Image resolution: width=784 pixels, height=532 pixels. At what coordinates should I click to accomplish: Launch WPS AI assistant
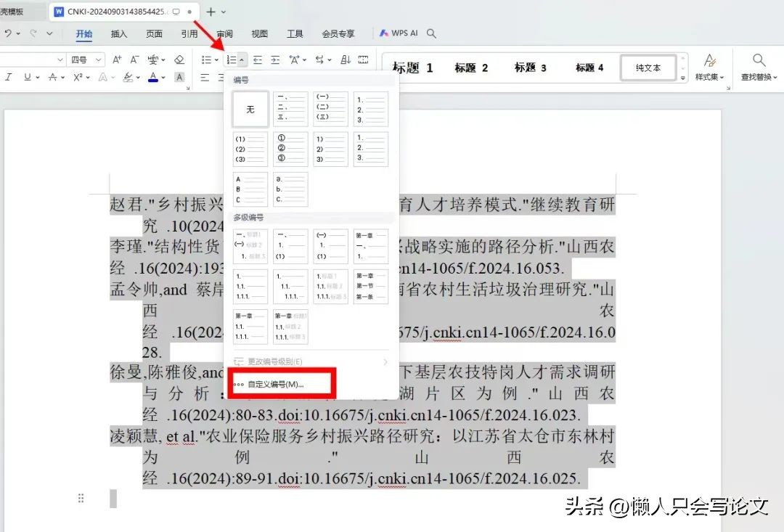(399, 33)
